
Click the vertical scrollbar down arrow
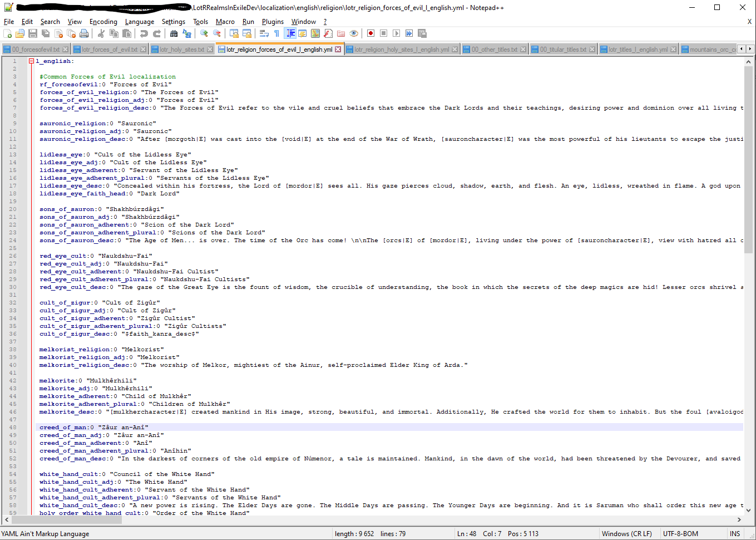[x=748, y=510]
